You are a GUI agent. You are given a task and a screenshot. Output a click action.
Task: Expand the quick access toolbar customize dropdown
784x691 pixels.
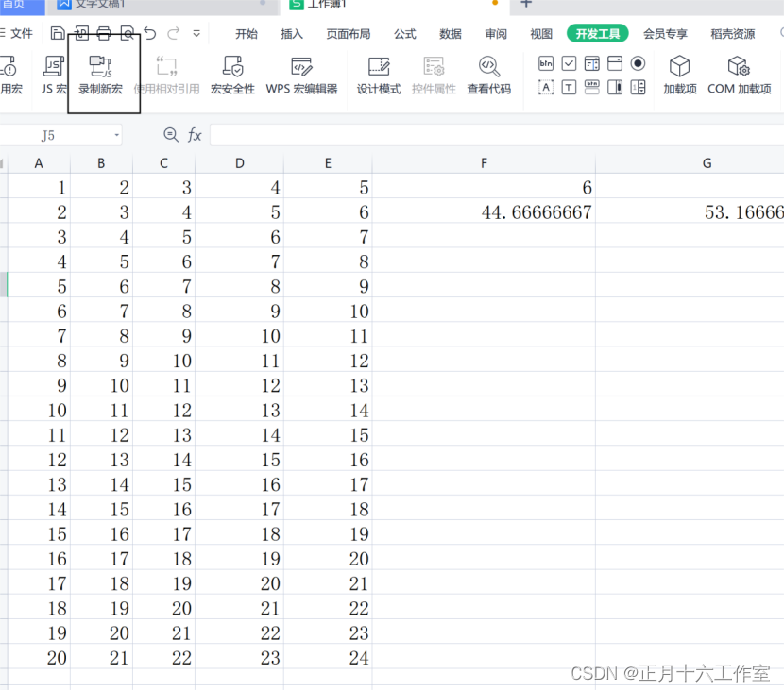point(196,33)
